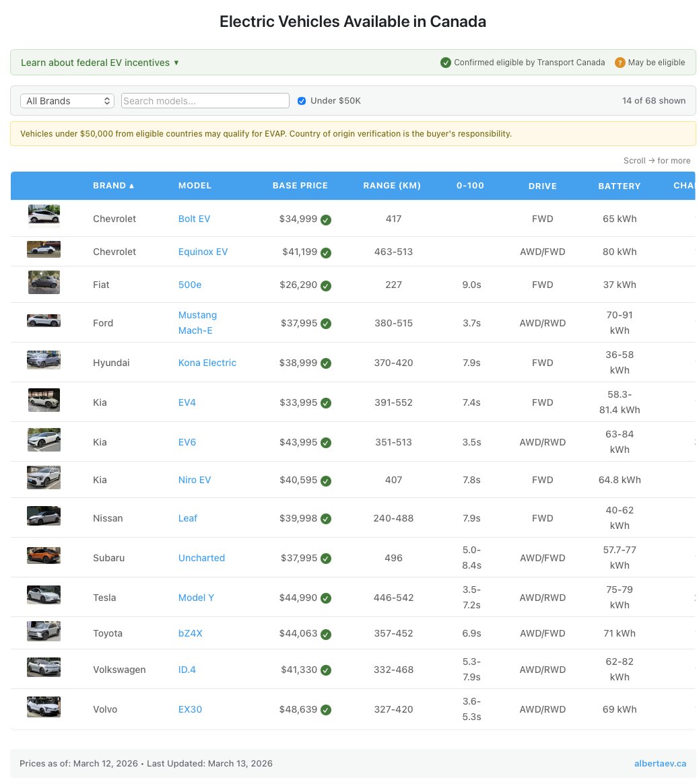Sort by the Drive column header
The width and height of the screenshot is (699, 784).
542,186
